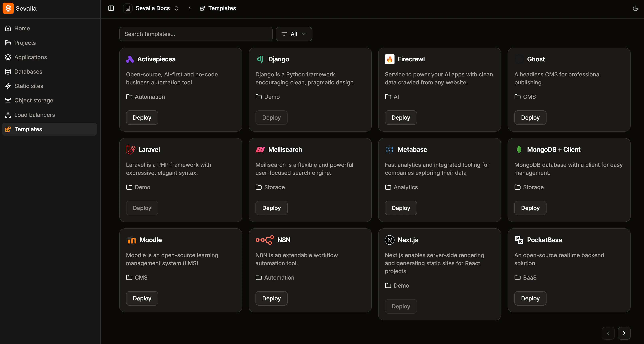Click the building icon beside Sevalla Docs

[128, 8]
